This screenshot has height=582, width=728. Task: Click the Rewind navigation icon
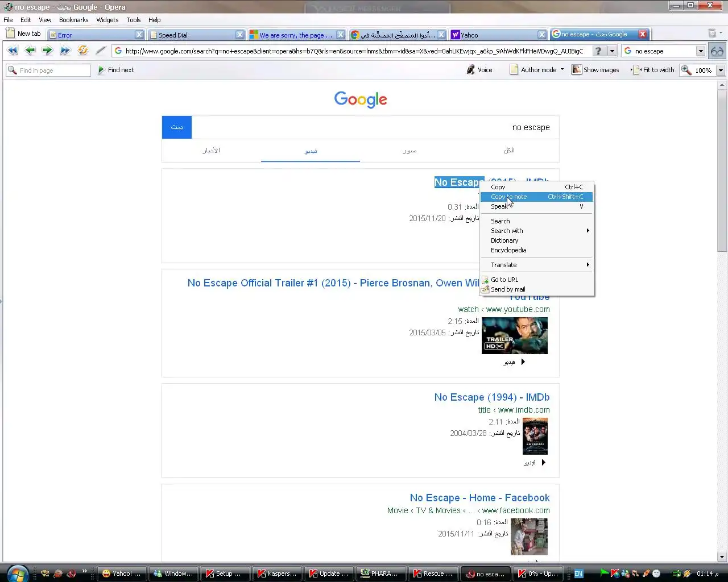tap(13, 51)
